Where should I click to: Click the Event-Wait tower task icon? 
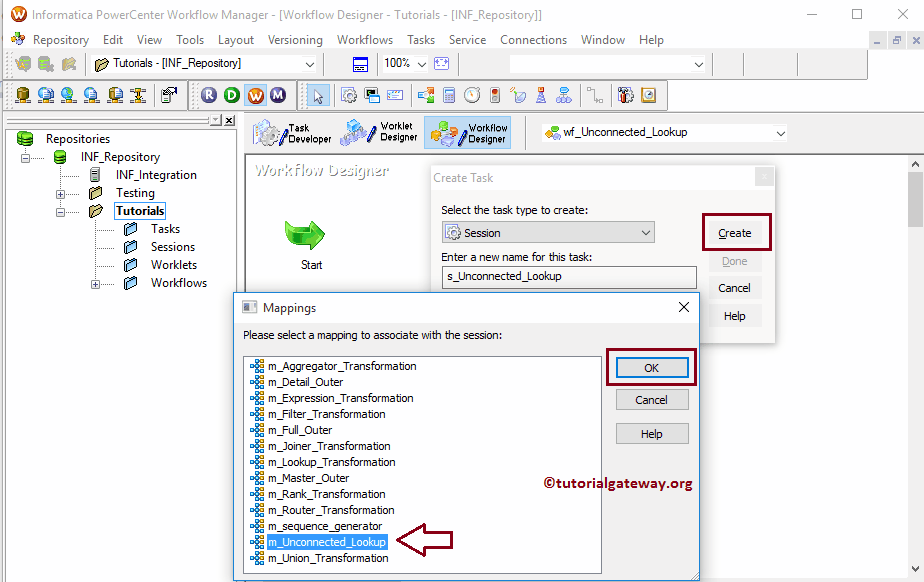tap(541, 95)
